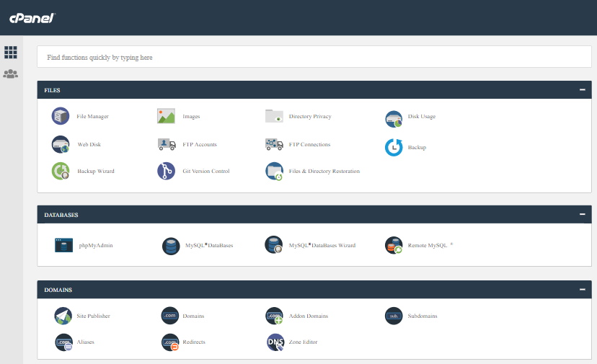Collapse the DATABASES section
597x364 pixels.
click(582, 214)
